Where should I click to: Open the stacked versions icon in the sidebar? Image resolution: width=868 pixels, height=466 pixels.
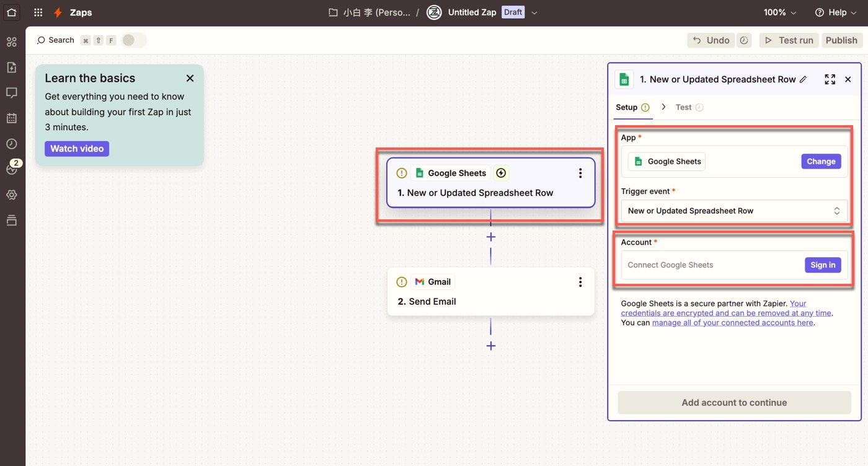12,220
